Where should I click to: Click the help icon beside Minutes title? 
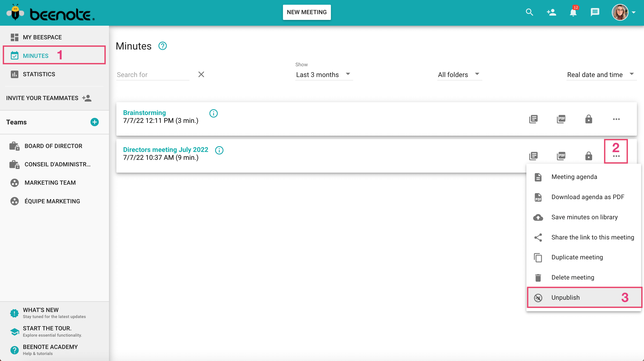(x=162, y=46)
